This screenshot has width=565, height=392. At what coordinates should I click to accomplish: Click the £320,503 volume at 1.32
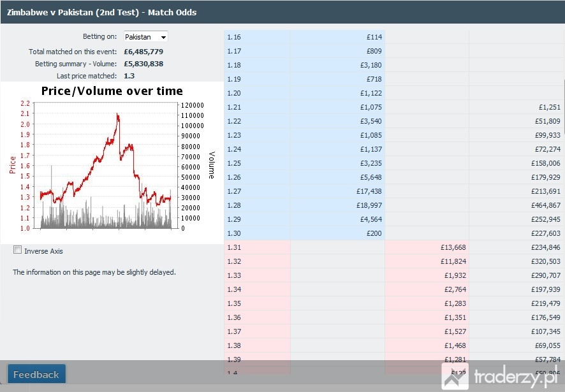(x=545, y=261)
